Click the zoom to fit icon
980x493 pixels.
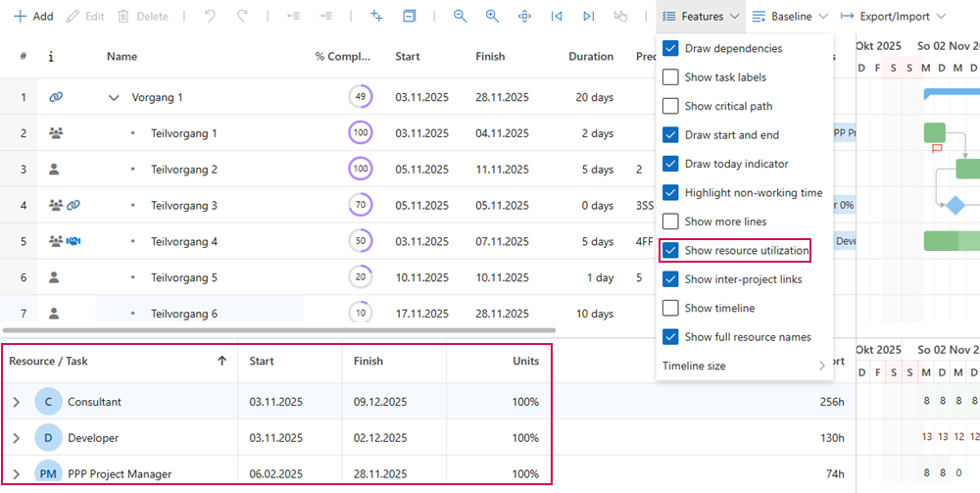pos(524,17)
